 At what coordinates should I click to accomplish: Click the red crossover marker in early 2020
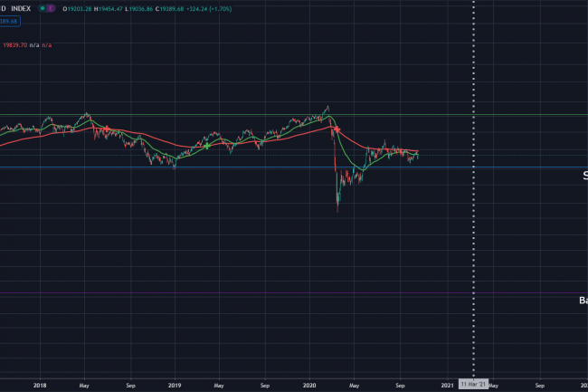tap(333, 130)
